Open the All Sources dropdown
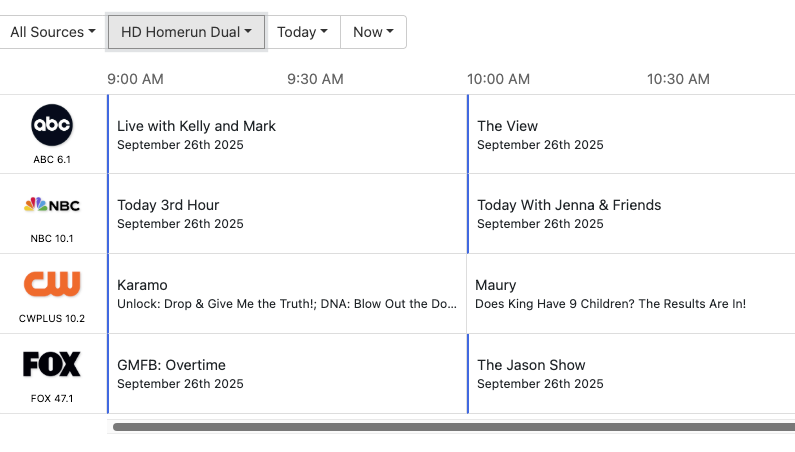Screen dimensions: 795x452 coord(52,32)
